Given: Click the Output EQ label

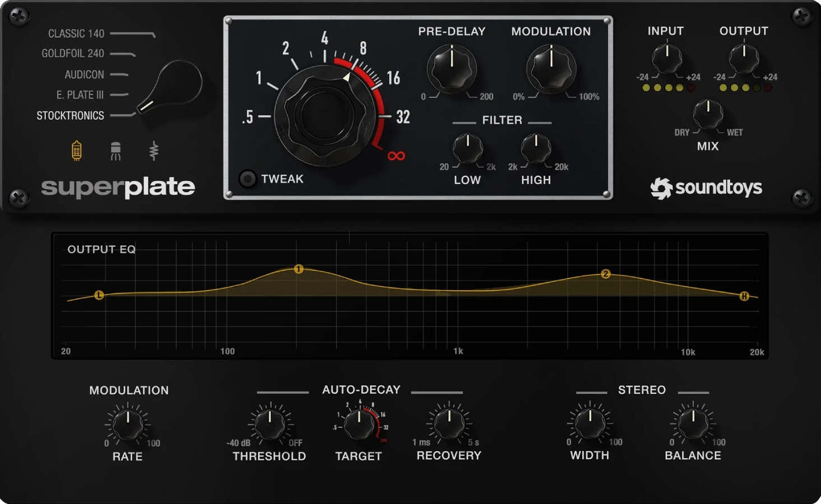Looking at the screenshot, I should click(x=101, y=249).
